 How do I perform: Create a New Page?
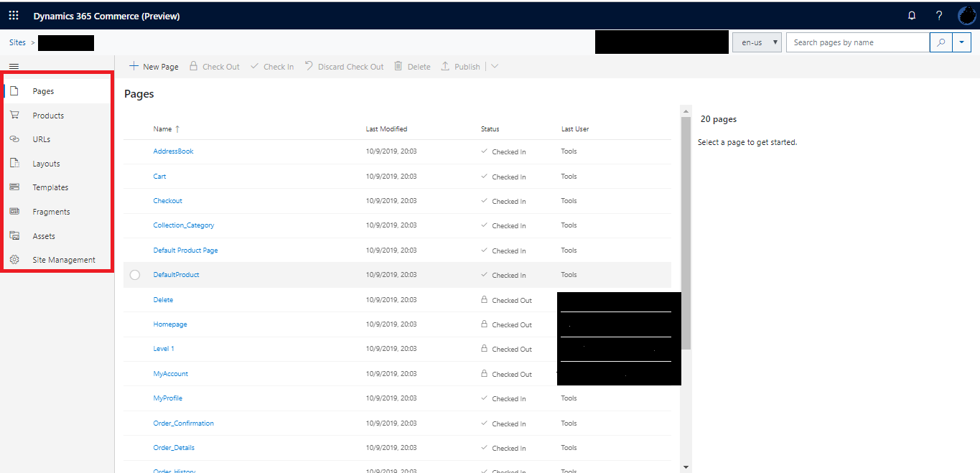click(x=154, y=67)
